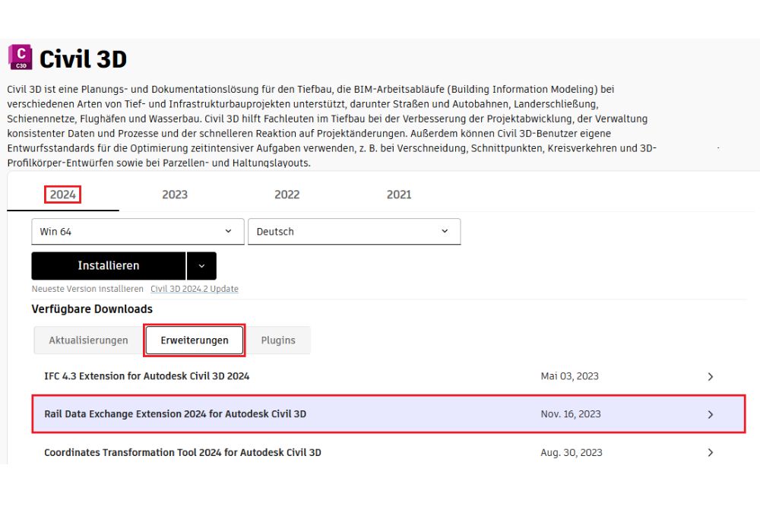The image size is (760, 532).
Task: Open the arrow menu beside Installieren
Action: (201, 266)
